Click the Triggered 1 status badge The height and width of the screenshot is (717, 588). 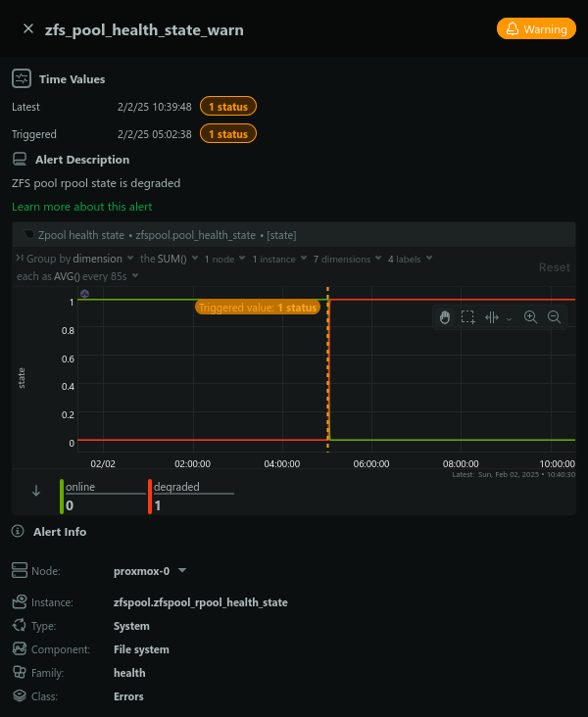[228, 134]
